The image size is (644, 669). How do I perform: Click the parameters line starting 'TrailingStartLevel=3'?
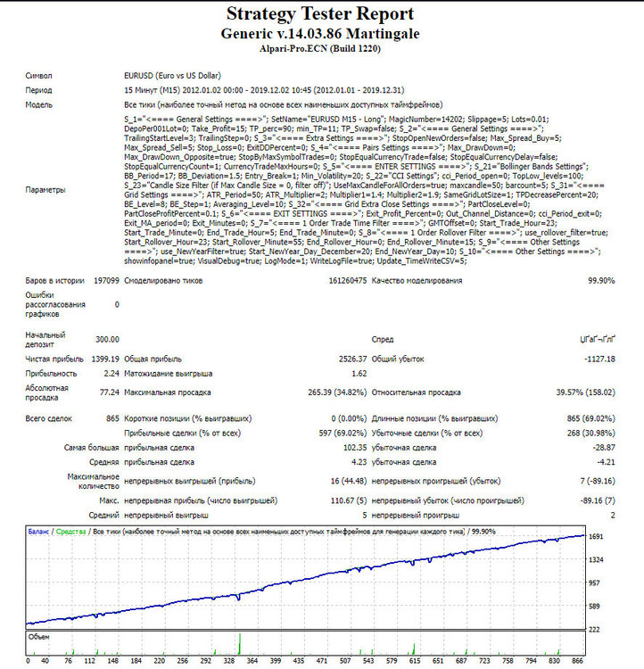(343, 138)
